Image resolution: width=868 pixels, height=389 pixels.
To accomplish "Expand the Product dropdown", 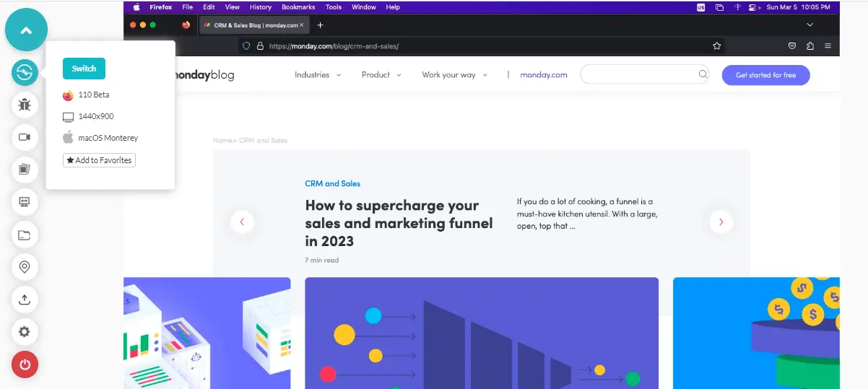I will tap(381, 75).
